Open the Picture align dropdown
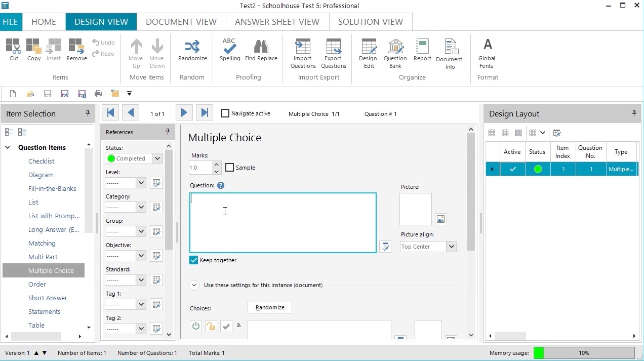The image size is (644, 361). [451, 247]
